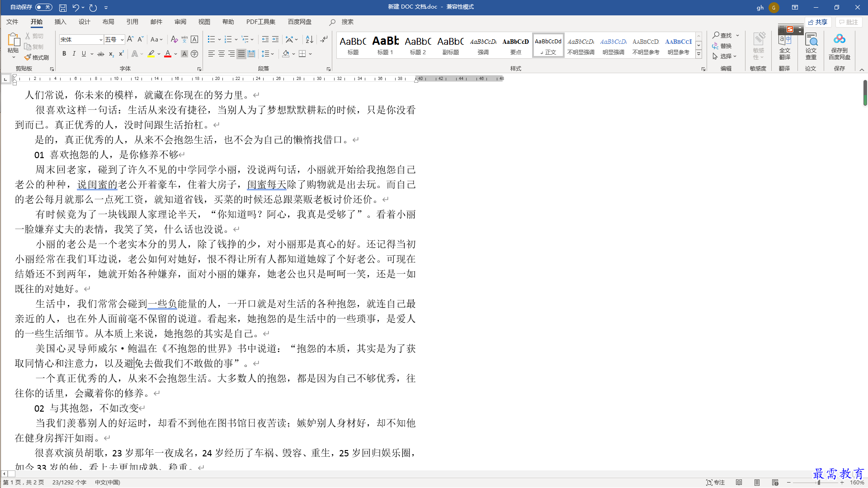The width and height of the screenshot is (868, 488).
Task: Switch to read mode view
Action: pos(739,482)
